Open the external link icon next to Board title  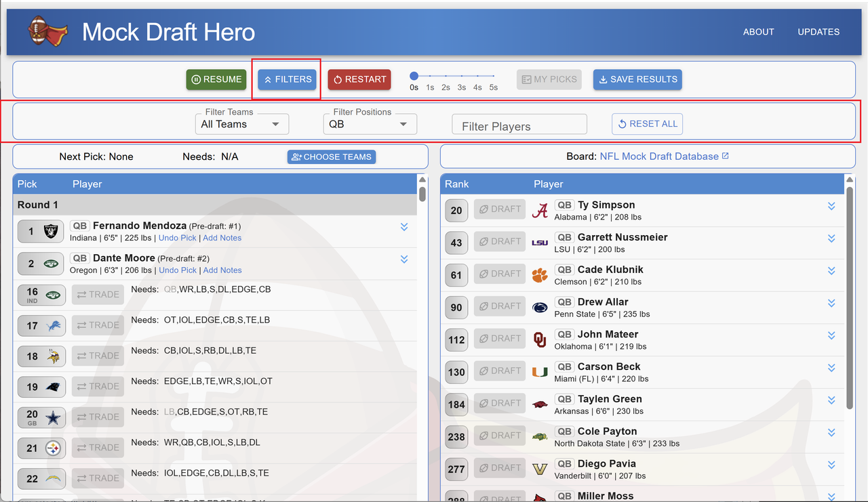click(x=726, y=155)
